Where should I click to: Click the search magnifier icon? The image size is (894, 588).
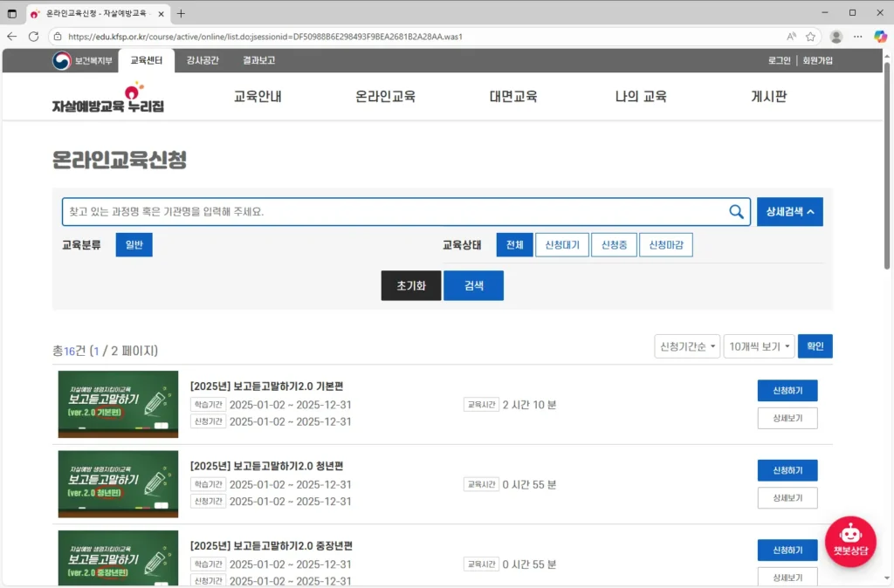tap(735, 211)
